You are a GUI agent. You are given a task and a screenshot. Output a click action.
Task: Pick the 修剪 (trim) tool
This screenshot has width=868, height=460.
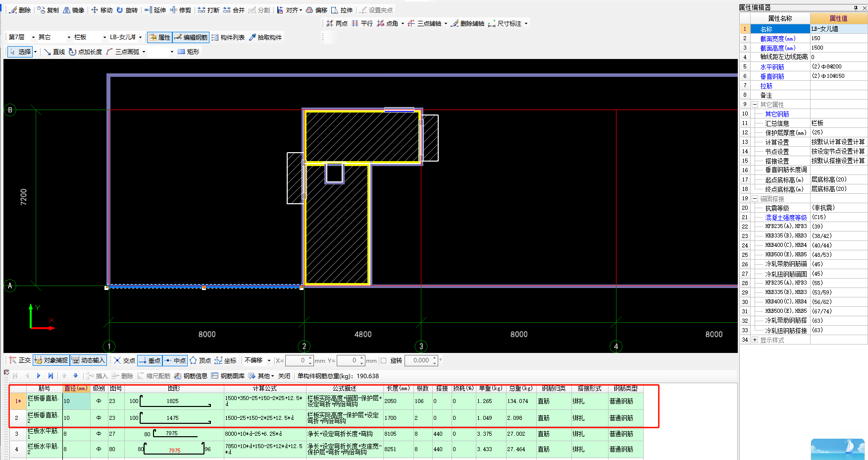click(180, 10)
